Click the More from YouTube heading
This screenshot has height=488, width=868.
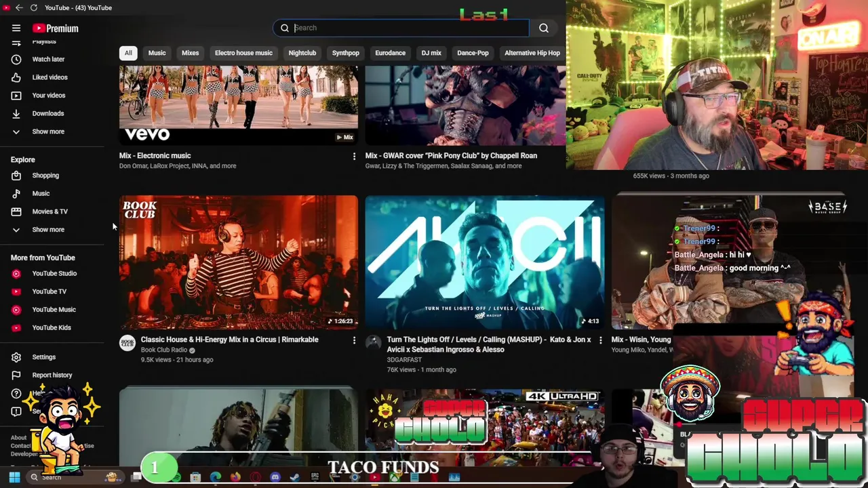(x=43, y=258)
